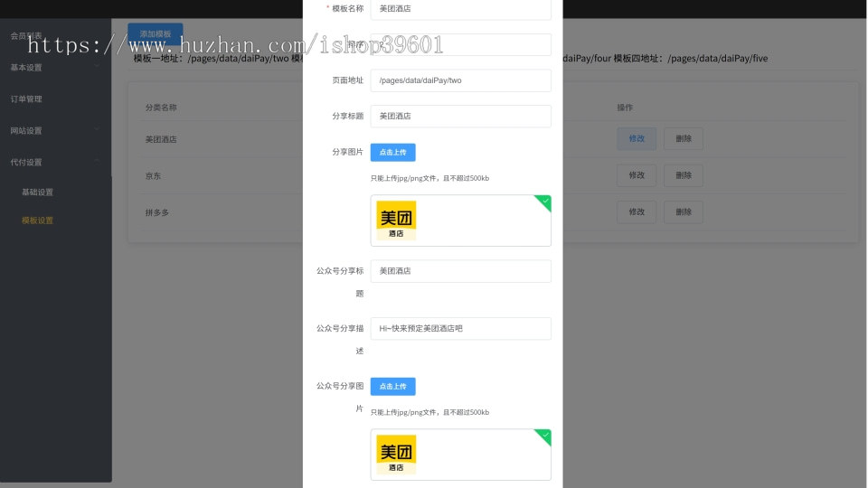Click the 公众号分享描述 input field
The height and width of the screenshot is (488, 868).
pyautogui.click(x=460, y=329)
